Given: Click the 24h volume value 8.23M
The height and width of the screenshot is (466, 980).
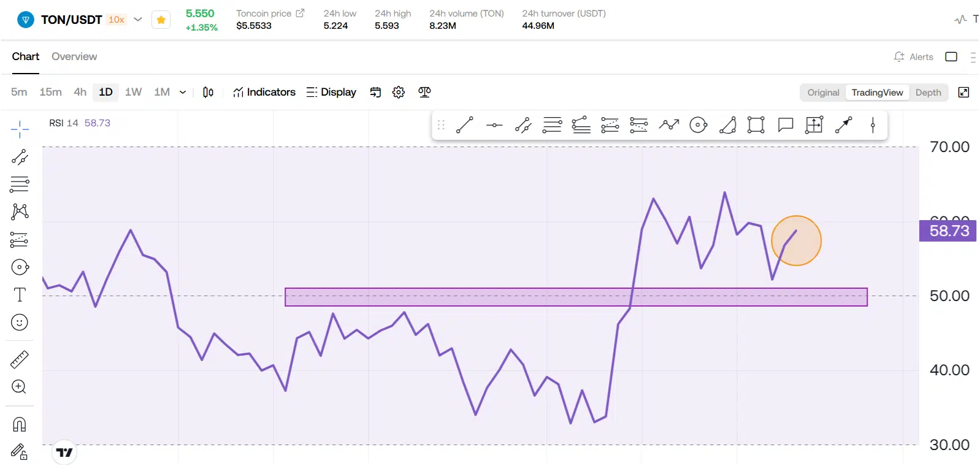Looking at the screenshot, I should (x=443, y=26).
